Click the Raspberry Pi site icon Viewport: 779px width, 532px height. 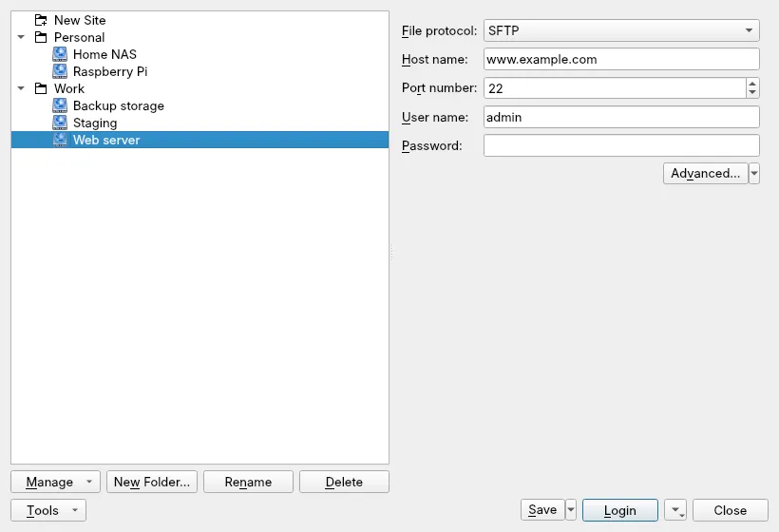tap(60, 71)
